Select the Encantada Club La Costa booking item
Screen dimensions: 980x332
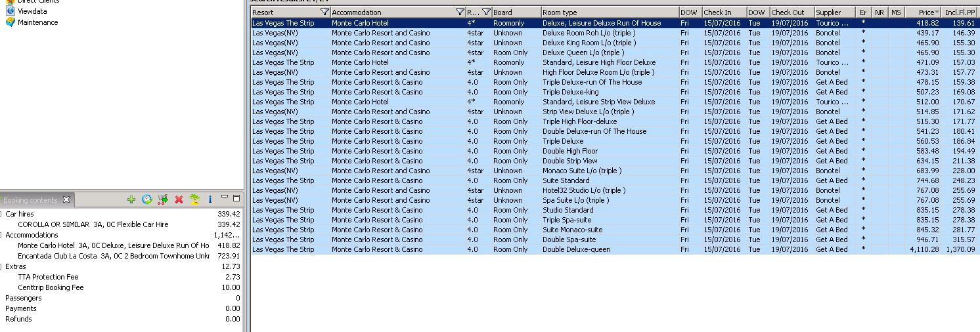(122, 256)
